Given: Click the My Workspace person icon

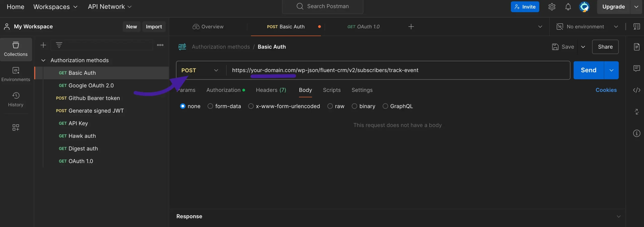Looking at the screenshot, I should 7,27.
